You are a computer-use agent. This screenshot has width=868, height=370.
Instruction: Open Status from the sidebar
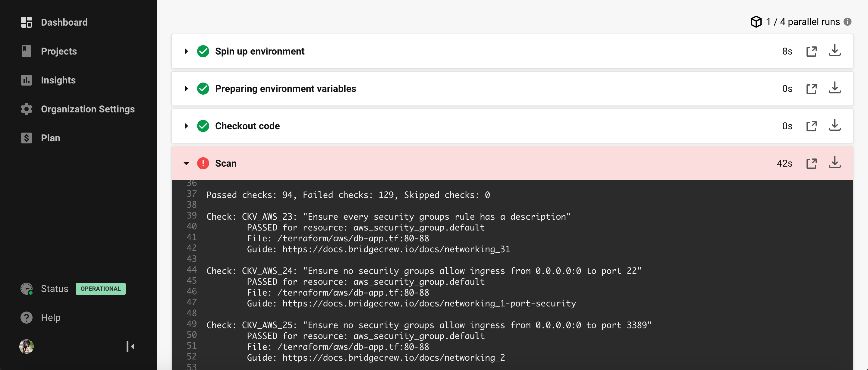55,288
